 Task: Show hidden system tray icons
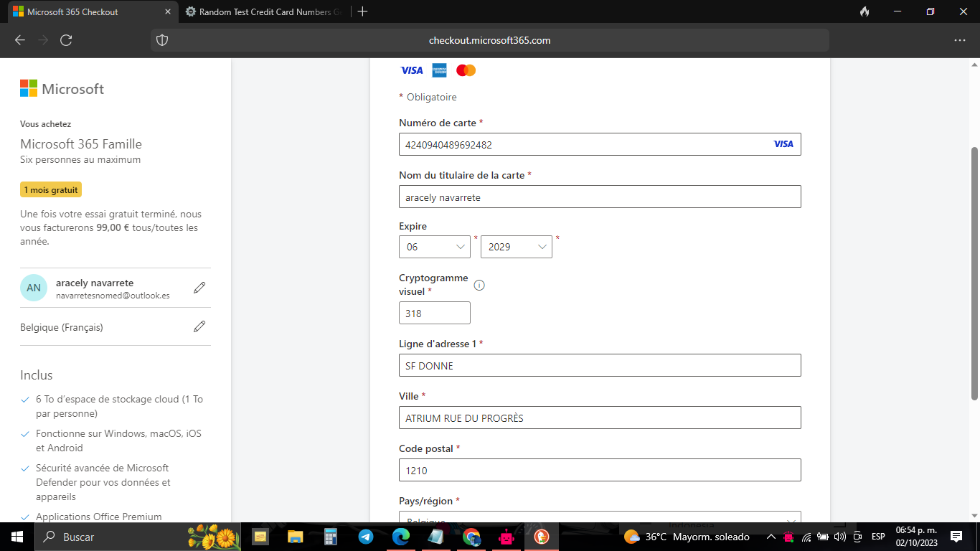771,537
